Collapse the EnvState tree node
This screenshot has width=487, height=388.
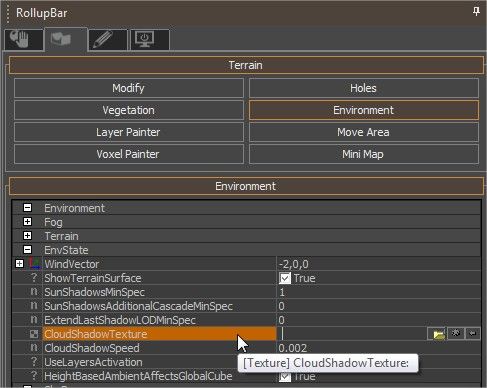point(28,250)
